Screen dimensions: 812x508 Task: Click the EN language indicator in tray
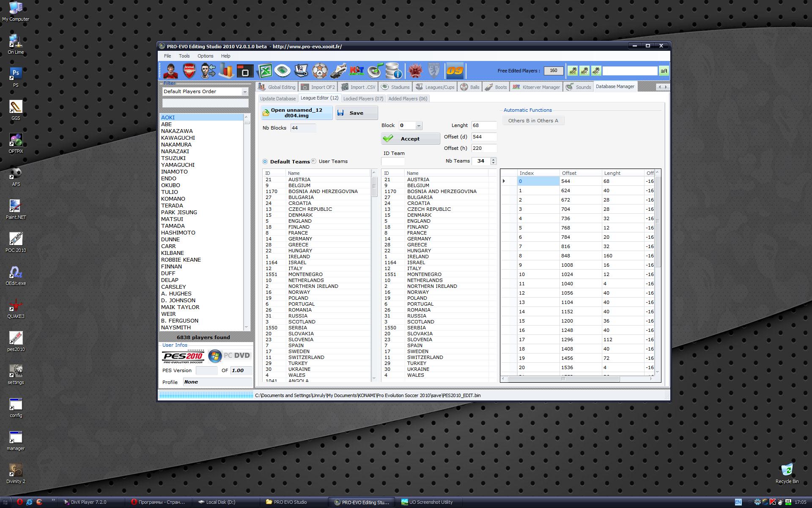click(x=738, y=502)
